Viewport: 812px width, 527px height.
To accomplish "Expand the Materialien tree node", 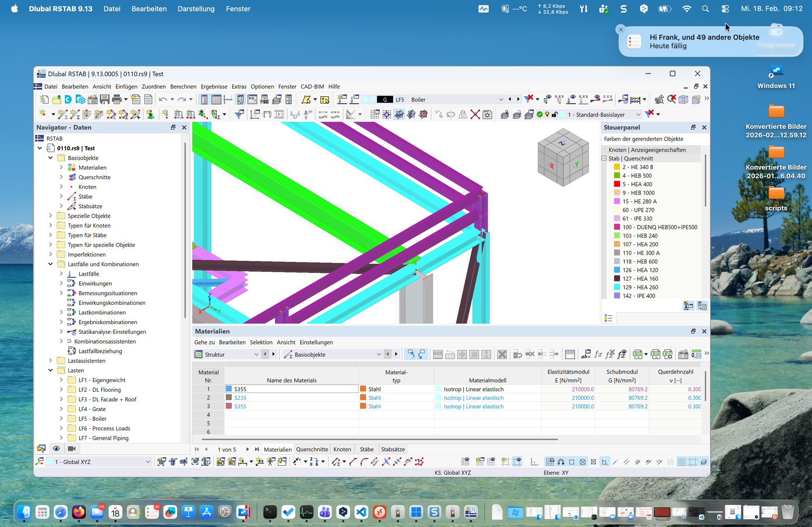I will (61, 168).
